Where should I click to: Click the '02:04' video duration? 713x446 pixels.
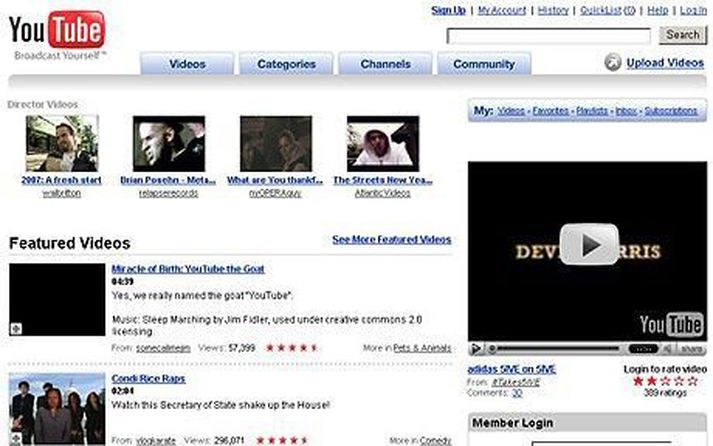tap(122, 391)
